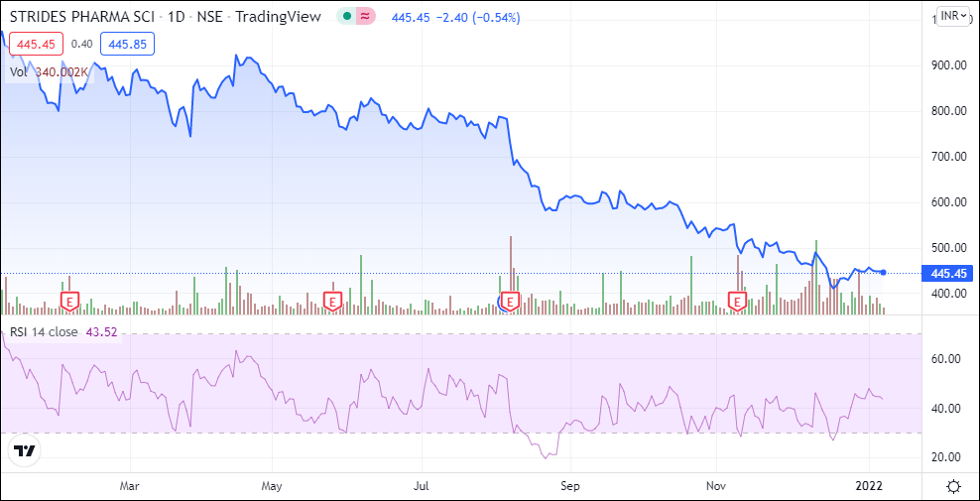
Task: Click the May label on time axis
Action: click(x=273, y=486)
